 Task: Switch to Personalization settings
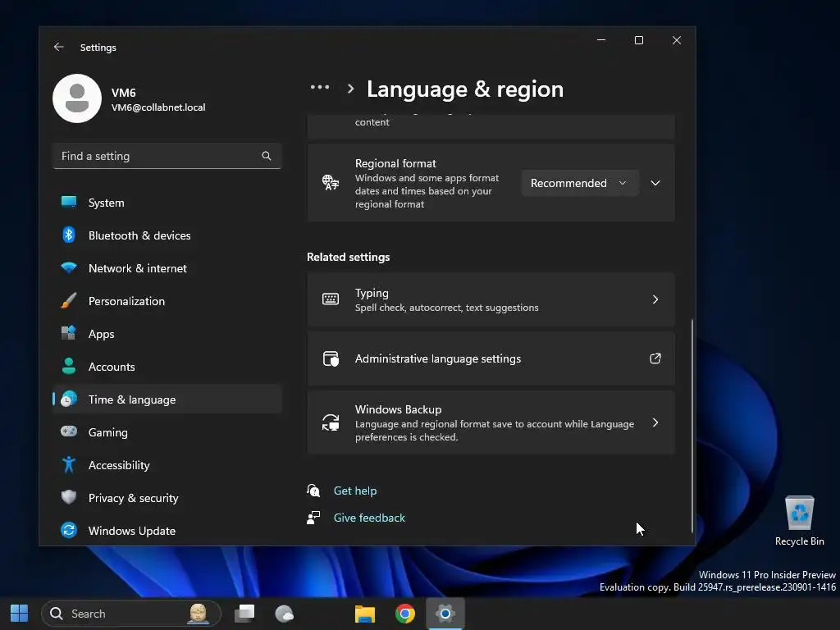tap(167, 301)
